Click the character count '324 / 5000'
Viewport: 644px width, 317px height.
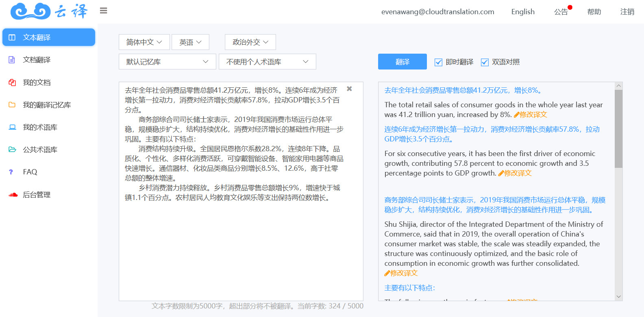click(x=346, y=306)
